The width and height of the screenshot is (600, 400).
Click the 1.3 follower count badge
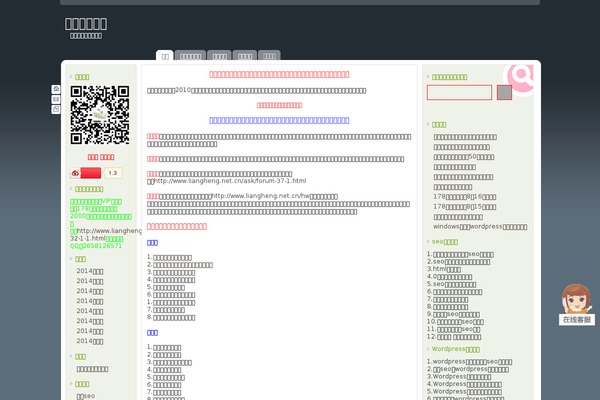[113, 173]
